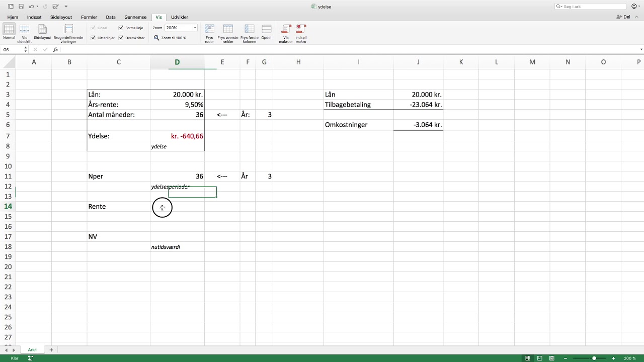Image resolution: width=644 pixels, height=362 pixels.
Task: Click the undo arrow icon
Action: click(31, 7)
